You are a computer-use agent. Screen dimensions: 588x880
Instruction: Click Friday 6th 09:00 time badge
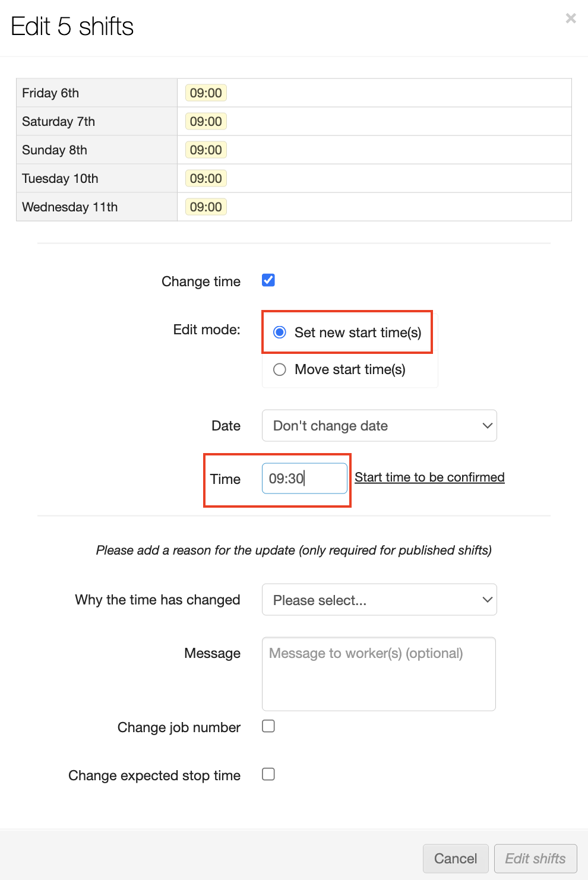pyautogui.click(x=206, y=93)
